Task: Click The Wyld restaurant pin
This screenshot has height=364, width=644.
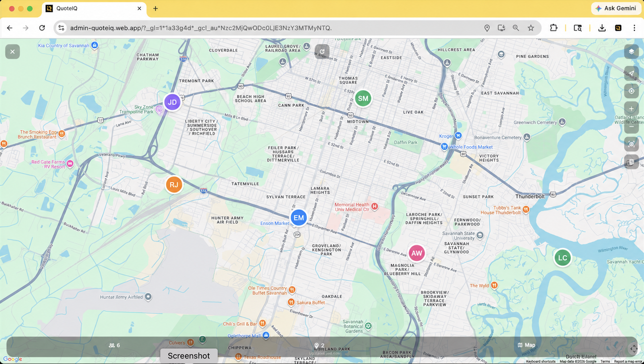Action: [494, 285]
